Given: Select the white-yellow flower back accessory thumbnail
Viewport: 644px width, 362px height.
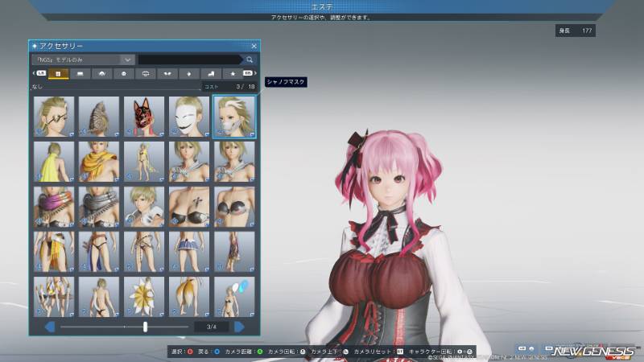Looking at the screenshot, I should click(144, 297).
